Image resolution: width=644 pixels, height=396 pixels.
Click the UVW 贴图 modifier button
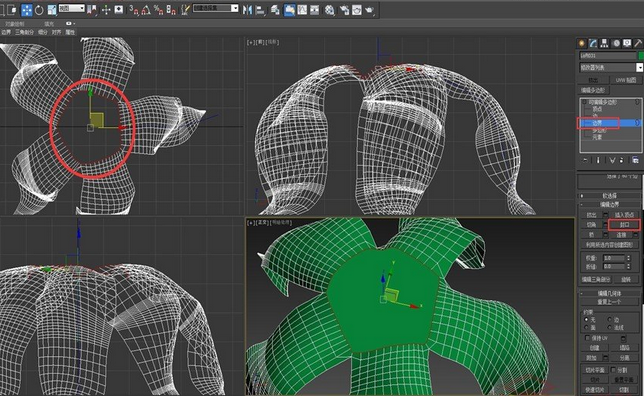(626, 80)
